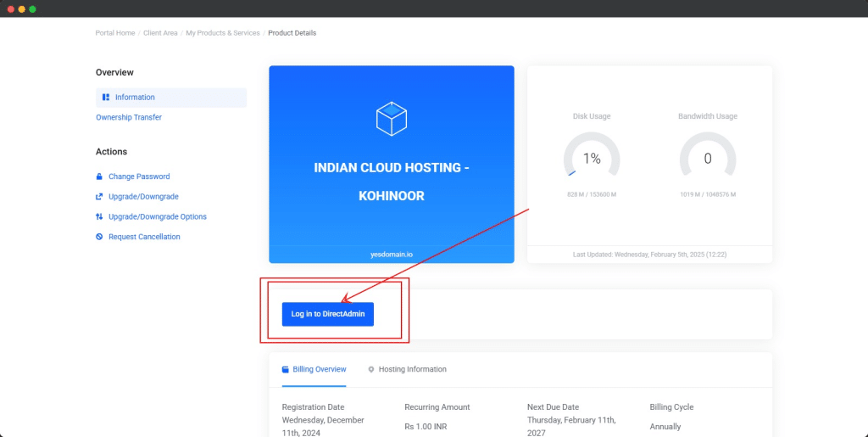Viewport: 868px width, 437px height.
Task: Open Portal Home breadcrumb link
Action: click(x=115, y=33)
